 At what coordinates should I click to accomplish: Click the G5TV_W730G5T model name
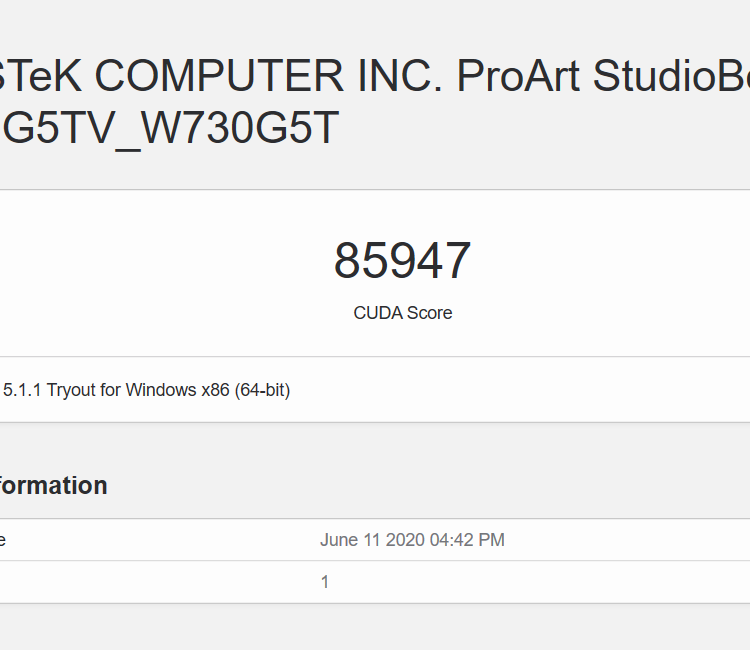pyautogui.click(x=171, y=129)
